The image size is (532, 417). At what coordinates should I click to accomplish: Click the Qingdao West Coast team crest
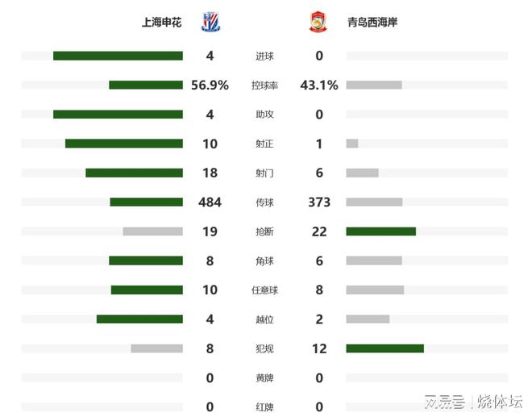318,22
